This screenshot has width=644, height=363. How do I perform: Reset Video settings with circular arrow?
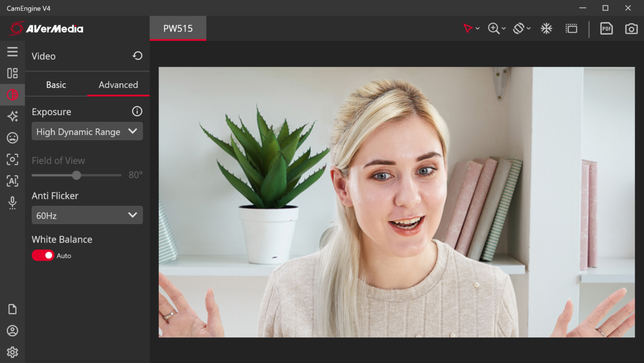[138, 56]
